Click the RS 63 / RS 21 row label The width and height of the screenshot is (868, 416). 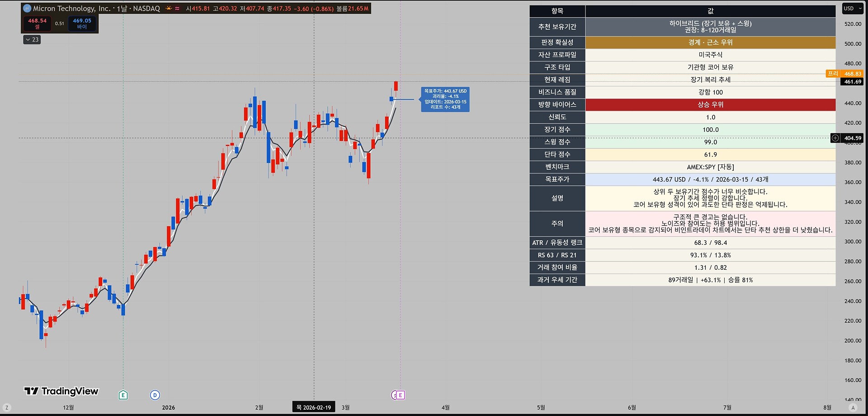(x=557, y=255)
